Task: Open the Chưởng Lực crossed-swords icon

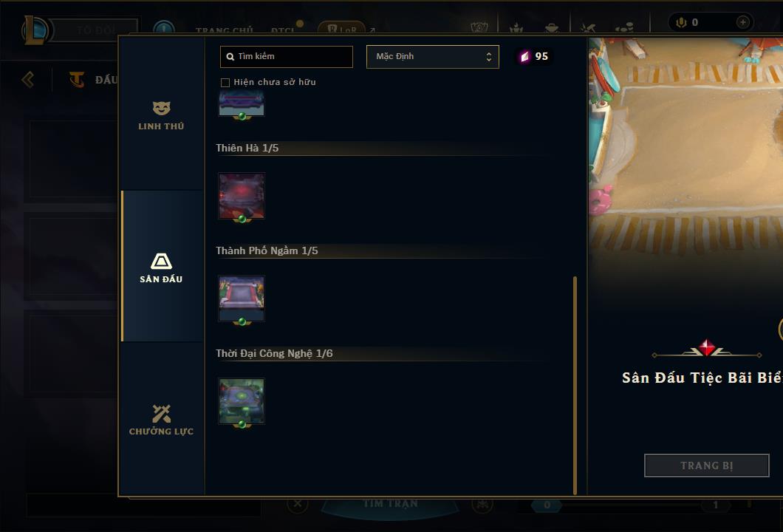Action: pyautogui.click(x=161, y=414)
